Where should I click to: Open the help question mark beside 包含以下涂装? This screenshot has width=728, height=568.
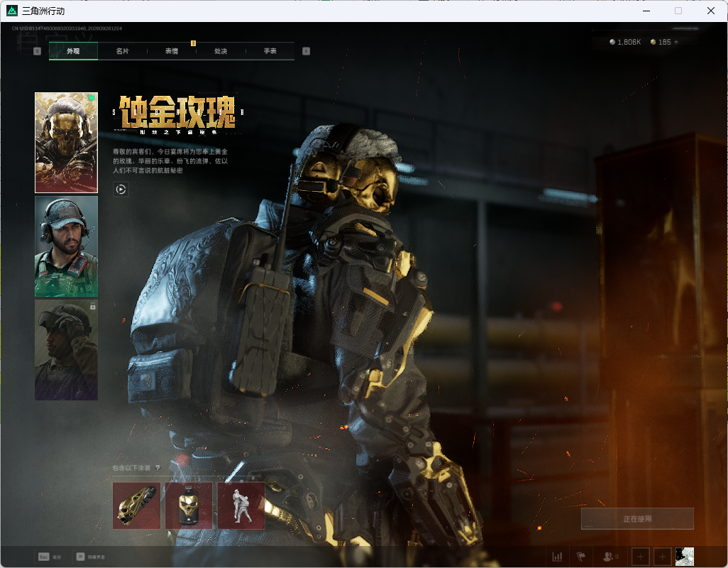click(x=158, y=468)
